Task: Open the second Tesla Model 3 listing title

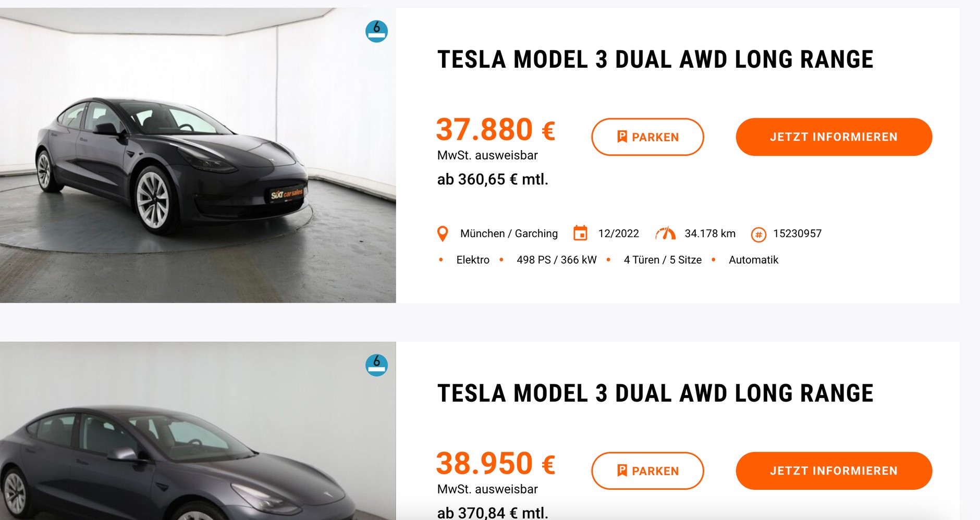Action: [x=655, y=394]
